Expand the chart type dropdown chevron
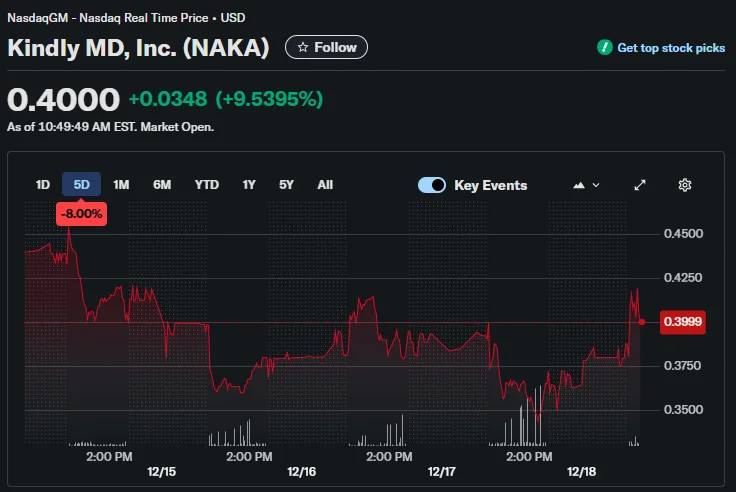The width and height of the screenshot is (736, 492). [596, 185]
